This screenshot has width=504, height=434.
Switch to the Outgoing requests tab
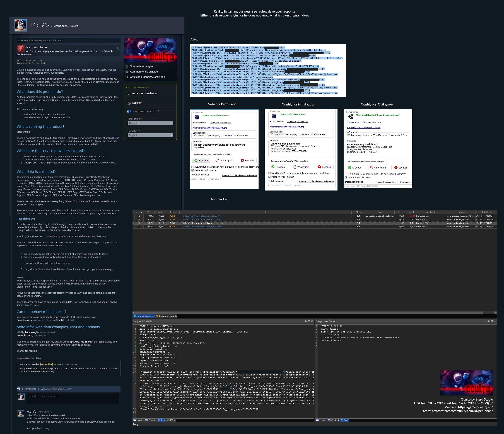point(144,316)
